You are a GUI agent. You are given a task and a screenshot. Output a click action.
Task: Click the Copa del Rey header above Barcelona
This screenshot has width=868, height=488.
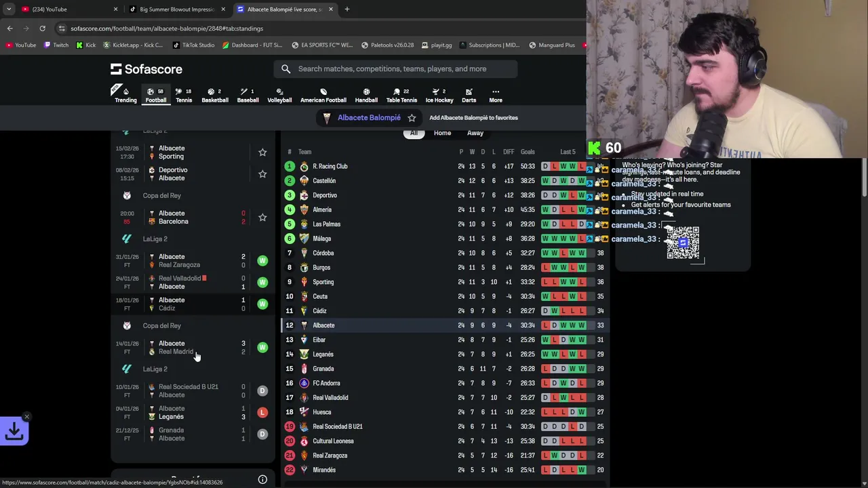(161, 196)
